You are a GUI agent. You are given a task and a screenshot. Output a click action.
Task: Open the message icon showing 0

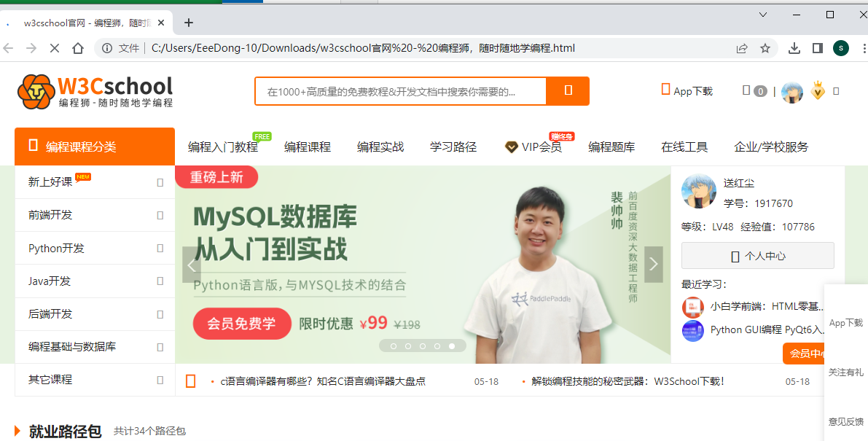pos(754,90)
